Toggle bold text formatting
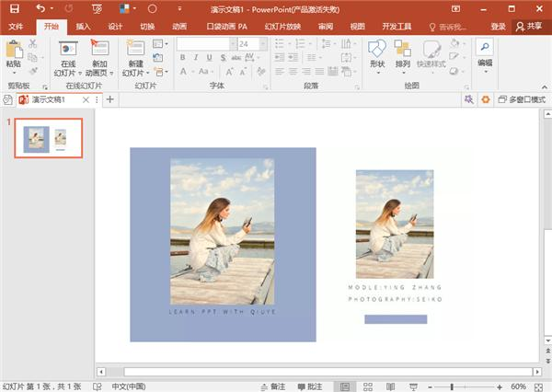Viewport: 552px width, 392px height. pyautogui.click(x=182, y=57)
